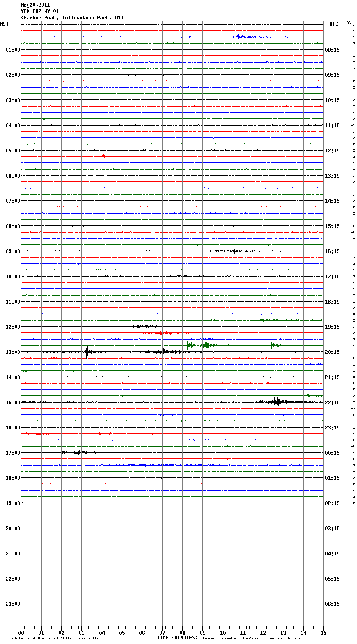The image size is (357, 644).
Task: Click minute 10 tick label on bottom axis
Action: [223, 633]
